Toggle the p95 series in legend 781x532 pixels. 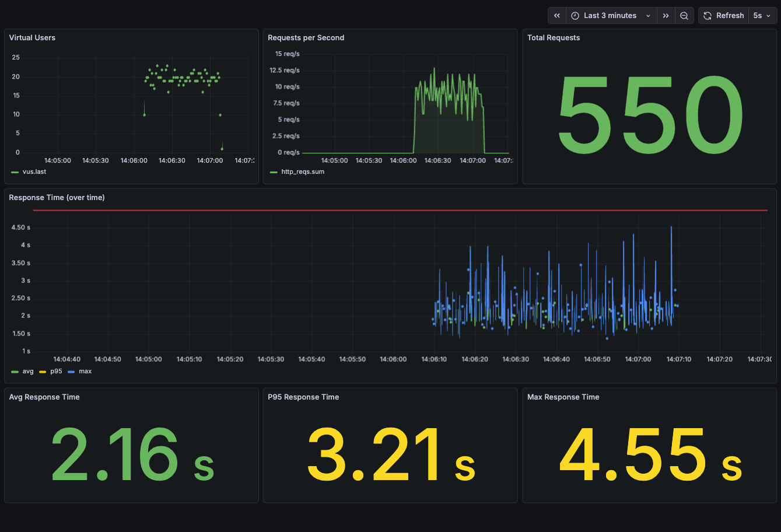tap(56, 372)
